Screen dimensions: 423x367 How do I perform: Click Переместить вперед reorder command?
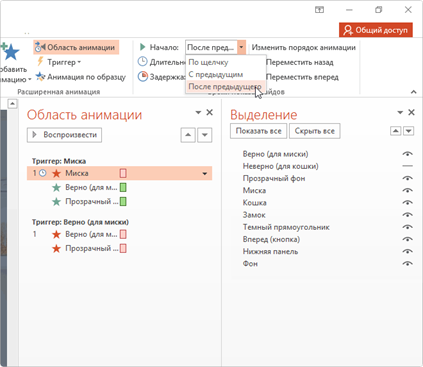(x=302, y=77)
